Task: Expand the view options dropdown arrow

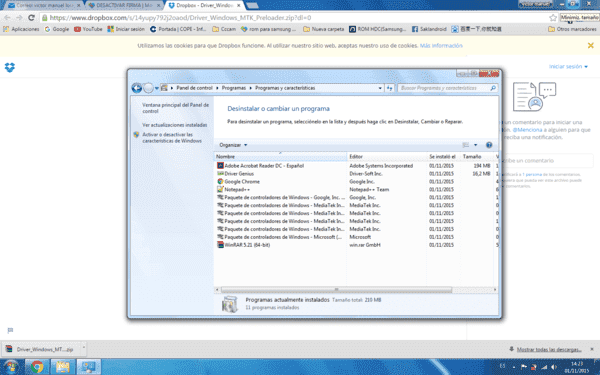Action: (475, 145)
